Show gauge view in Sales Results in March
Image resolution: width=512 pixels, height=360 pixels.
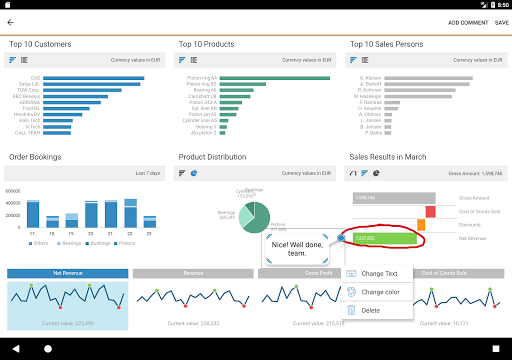(x=353, y=173)
